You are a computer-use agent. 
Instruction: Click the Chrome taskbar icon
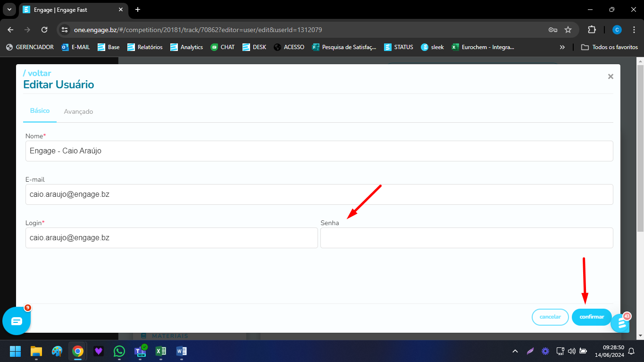(78, 351)
